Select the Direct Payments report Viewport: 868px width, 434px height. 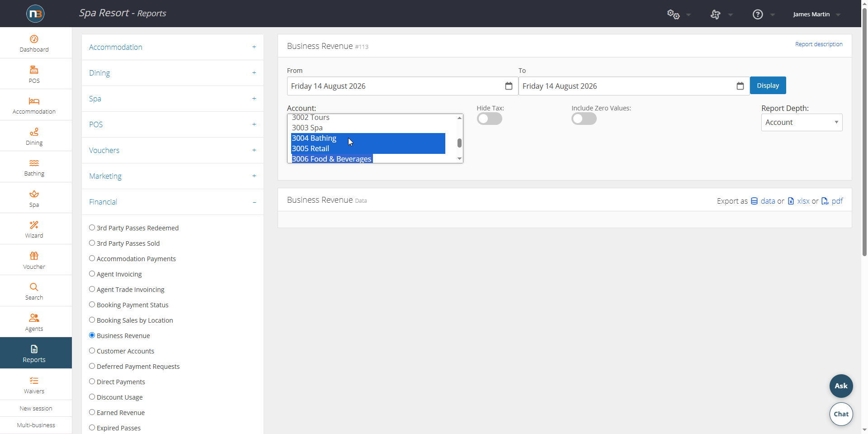[x=92, y=382]
